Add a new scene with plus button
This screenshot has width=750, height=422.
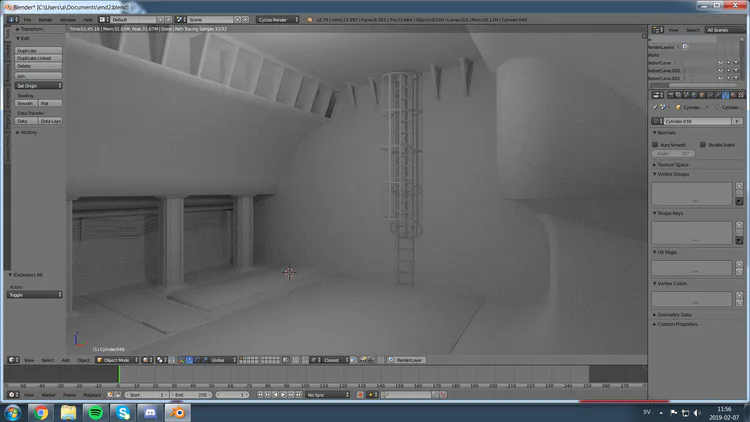pyautogui.click(x=237, y=20)
